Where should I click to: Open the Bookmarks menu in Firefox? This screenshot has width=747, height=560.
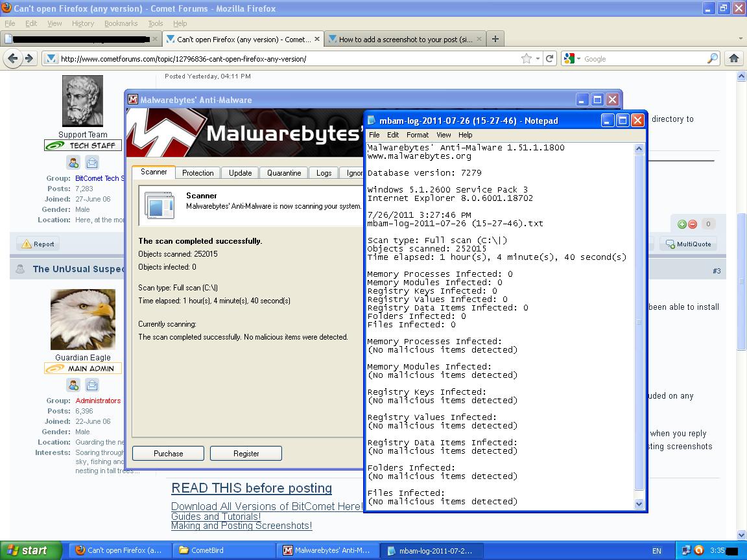121,23
